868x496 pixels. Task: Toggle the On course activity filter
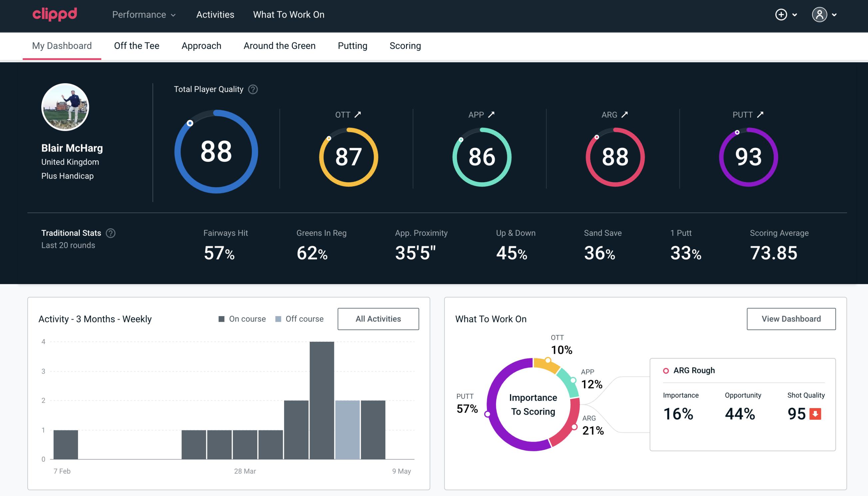point(242,318)
